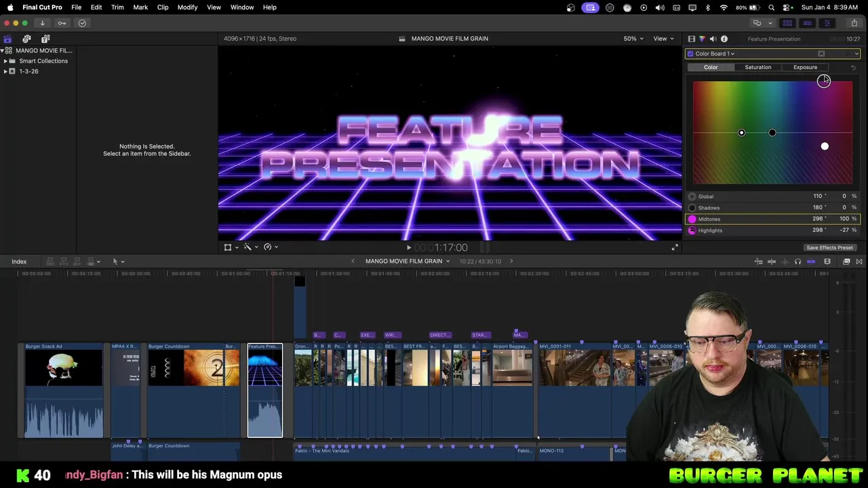Click the Midtones percentage value 100
The width and height of the screenshot is (868, 488).
844,219
